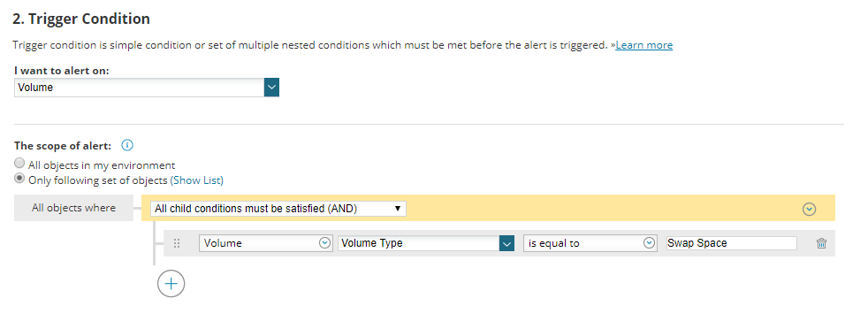Open the Volume Type property combo box
Viewport: 868px width, 329px height.
click(427, 243)
